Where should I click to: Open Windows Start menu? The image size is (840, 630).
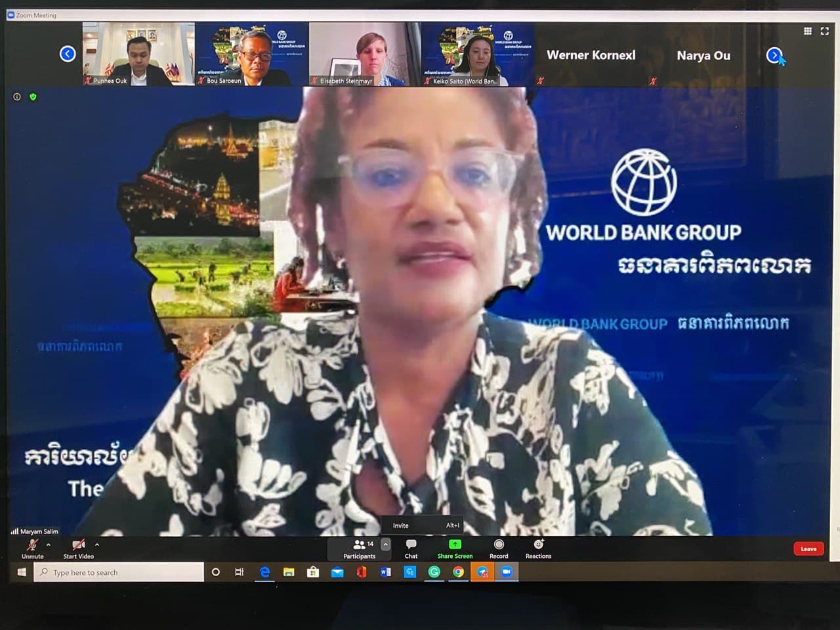[x=22, y=572]
